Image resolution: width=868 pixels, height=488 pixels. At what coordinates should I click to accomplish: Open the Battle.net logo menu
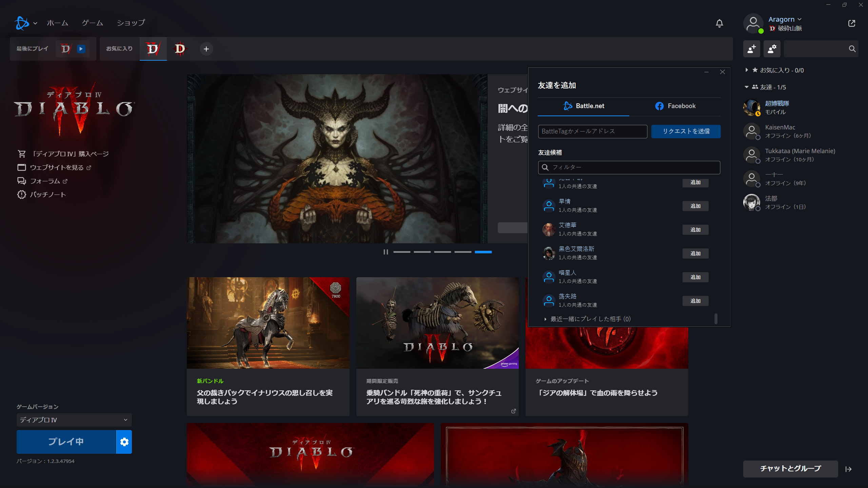coord(22,23)
